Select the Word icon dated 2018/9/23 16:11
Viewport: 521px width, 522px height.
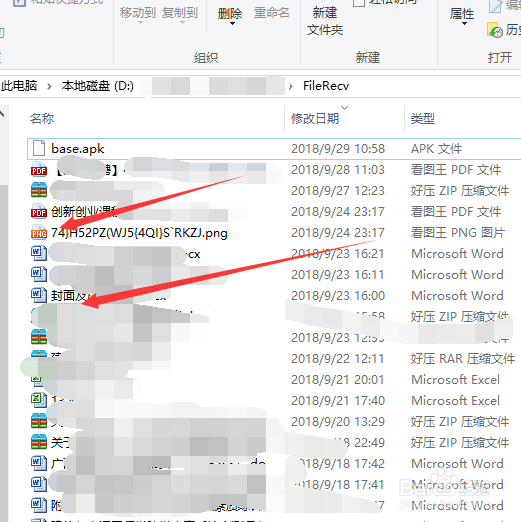pyautogui.click(x=39, y=274)
